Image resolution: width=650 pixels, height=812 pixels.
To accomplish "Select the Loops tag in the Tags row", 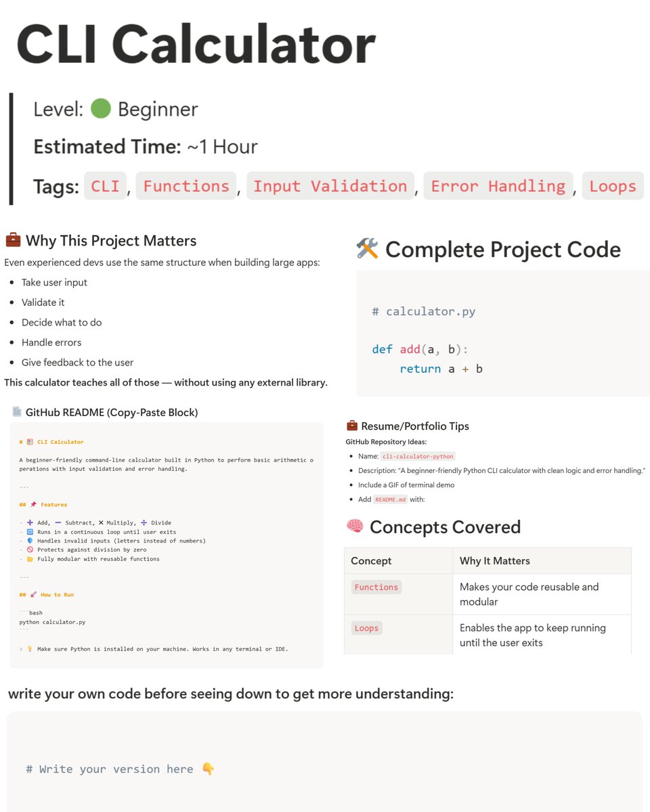I will [x=613, y=186].
